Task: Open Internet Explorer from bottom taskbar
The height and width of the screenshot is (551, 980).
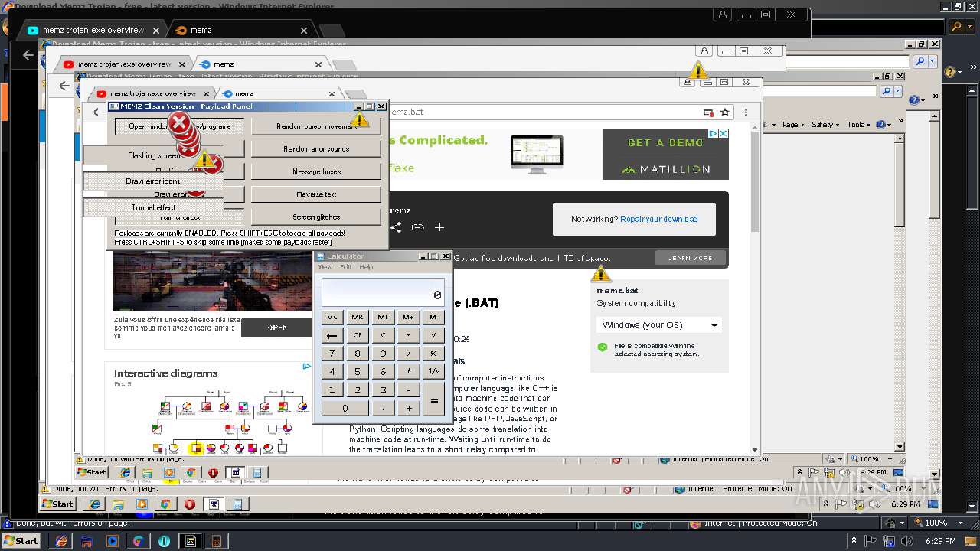Action: tap(60, 541)
